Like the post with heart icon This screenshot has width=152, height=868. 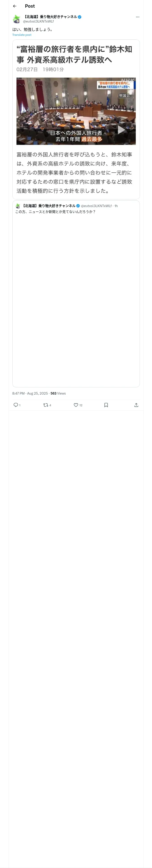tap(76, 405)
